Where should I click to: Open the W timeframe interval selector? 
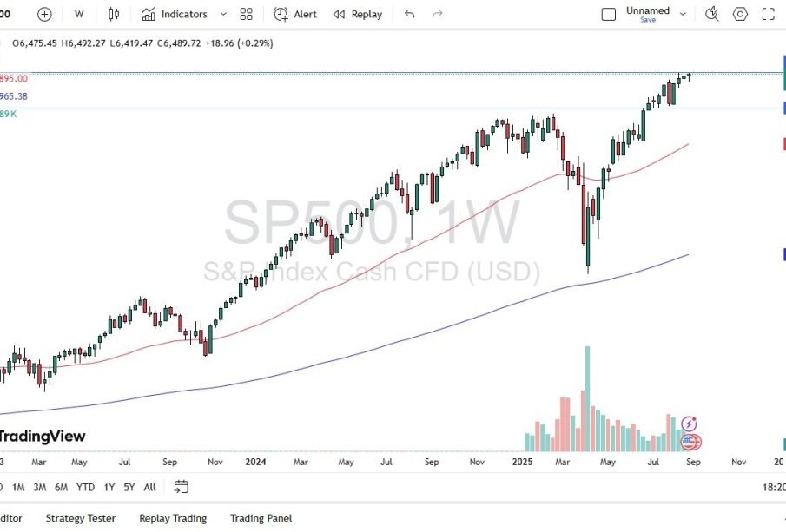click(79, 14)
